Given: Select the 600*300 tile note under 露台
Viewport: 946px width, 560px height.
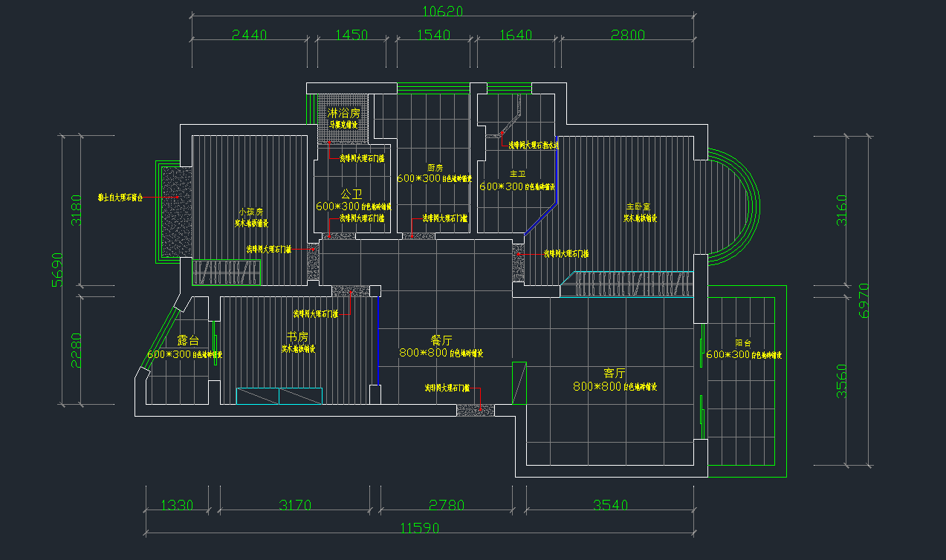Looking at the screenshot, I should point(184,354).
